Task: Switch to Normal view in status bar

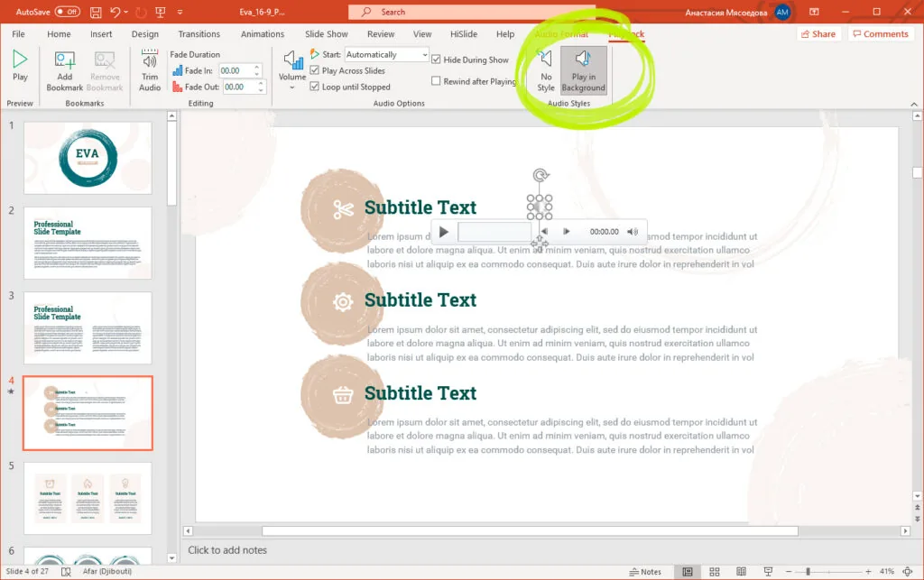Action: click(687, 572)
